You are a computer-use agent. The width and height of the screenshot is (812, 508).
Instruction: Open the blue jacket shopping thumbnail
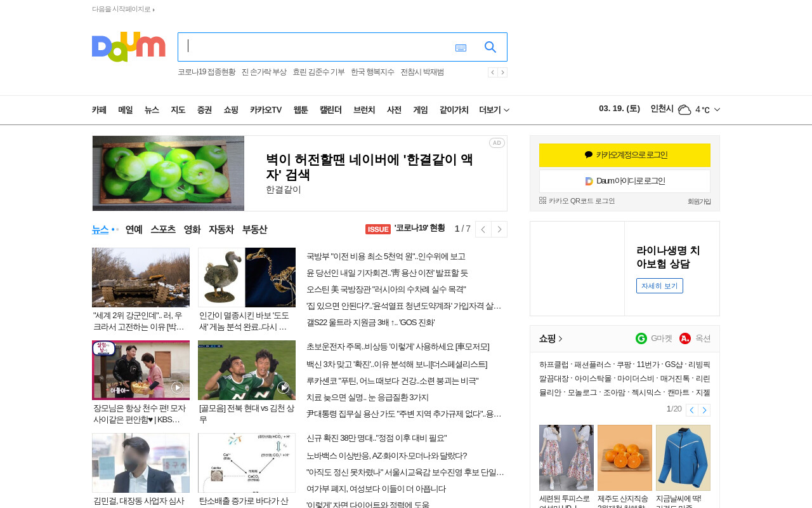[683, 458]
